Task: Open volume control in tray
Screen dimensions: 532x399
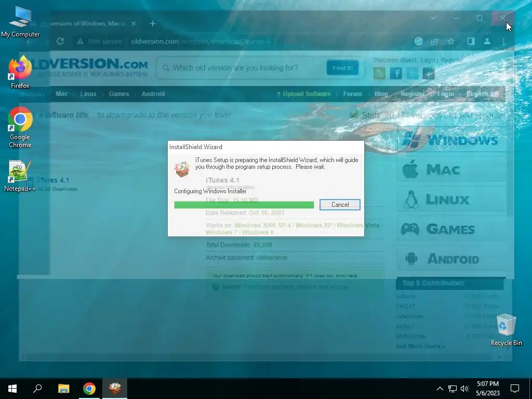Action: tap(464, 389)
